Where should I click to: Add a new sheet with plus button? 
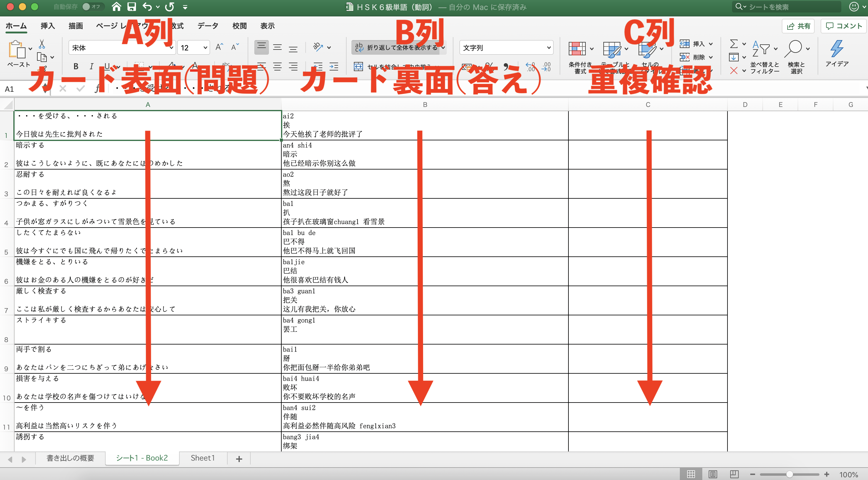click(239, 459)
